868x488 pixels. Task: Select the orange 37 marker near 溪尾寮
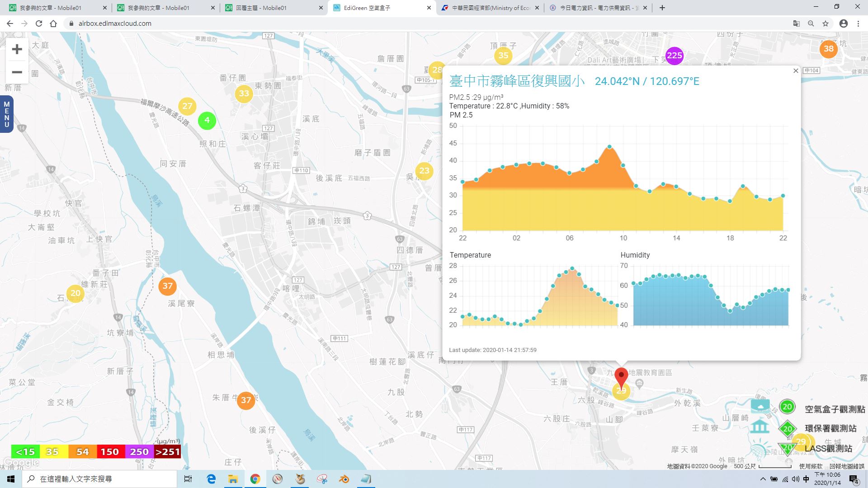coord(168,286)
